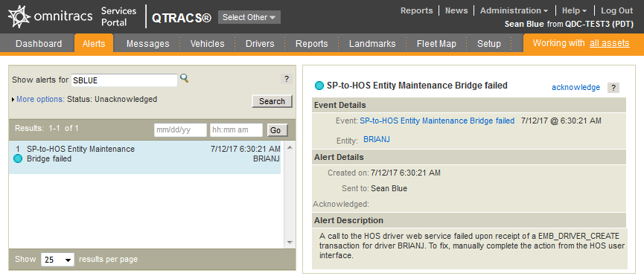
Task: Click the 'Results: 1-1 of 1' text
Action: [47, 128]
